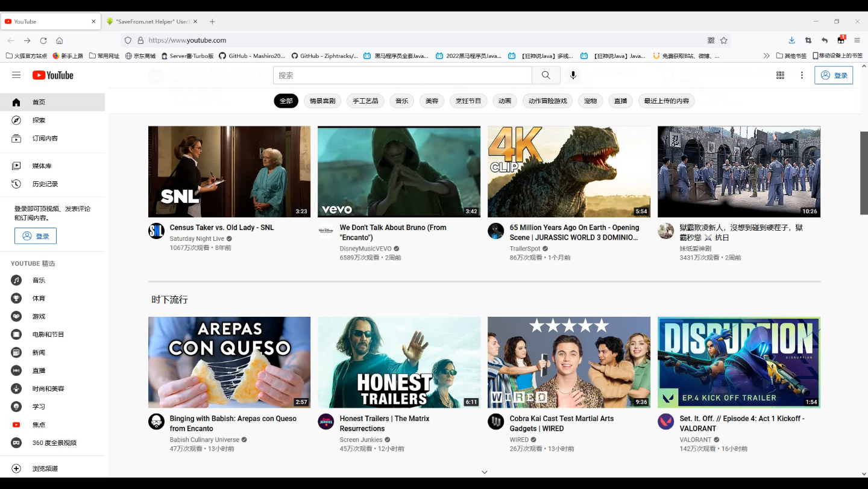
Task: Open Honest Trailers The Matrix Resurrections title
Action: pyautogui.click(x=384, y=423)
